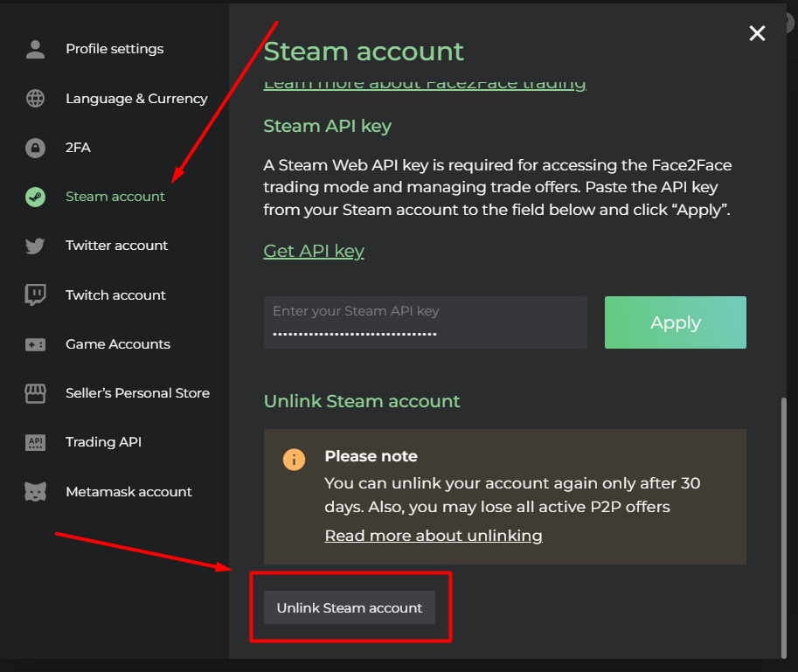Click the Steam logo icon in sidebar
798x672 pixels.
click(35, 197)
